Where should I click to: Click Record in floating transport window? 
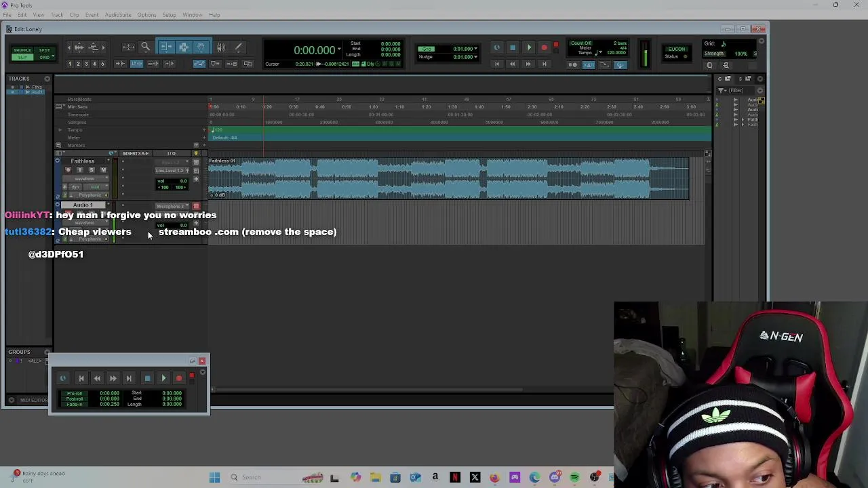[x=179, y=378]
